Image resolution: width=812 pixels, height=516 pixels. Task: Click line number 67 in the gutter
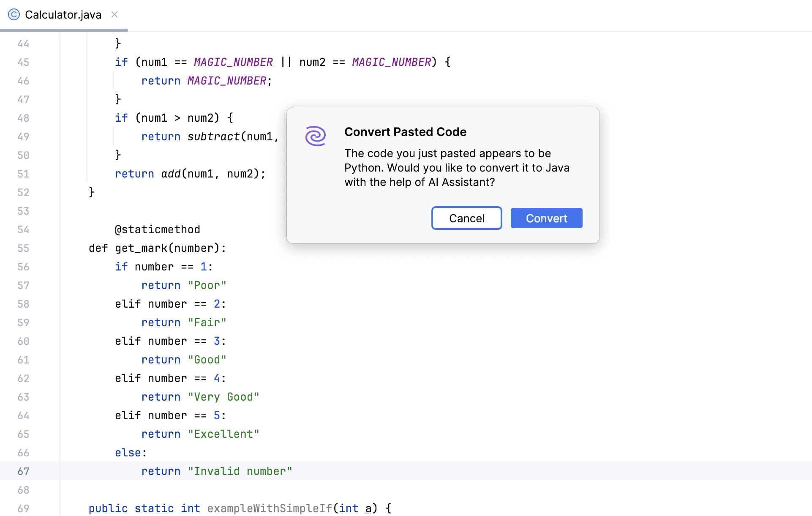click(x=24, y=471)
